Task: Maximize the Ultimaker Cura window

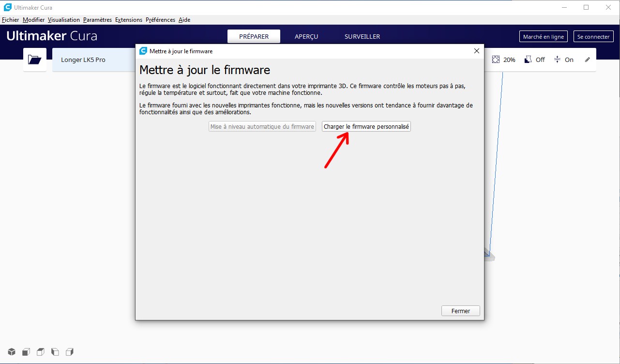Action: tap(586, 7)
